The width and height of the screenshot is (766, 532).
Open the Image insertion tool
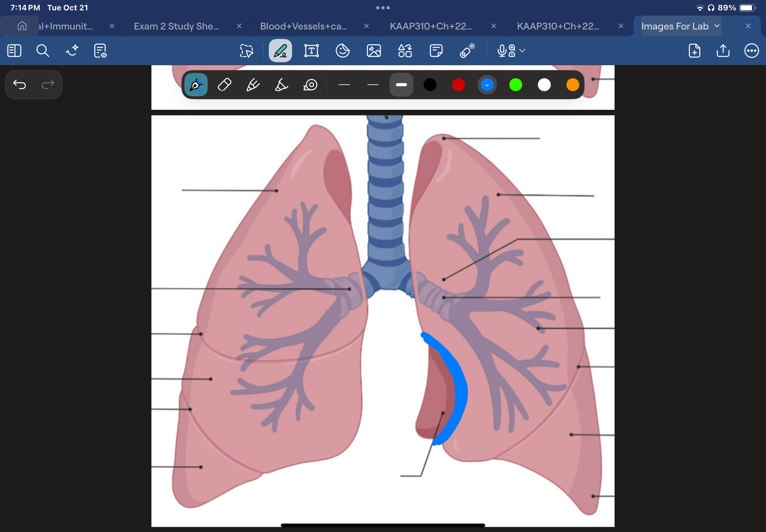pos(374,51)
